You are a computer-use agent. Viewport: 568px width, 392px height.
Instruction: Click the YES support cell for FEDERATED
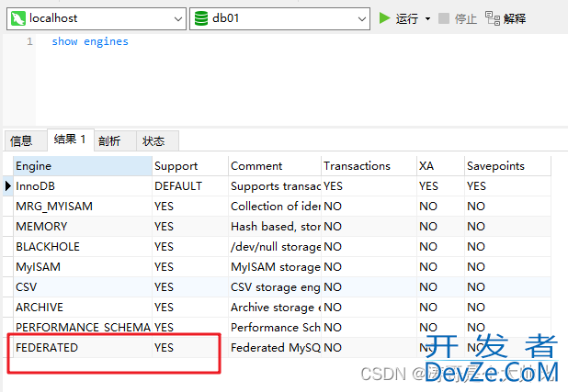(190, 348)
